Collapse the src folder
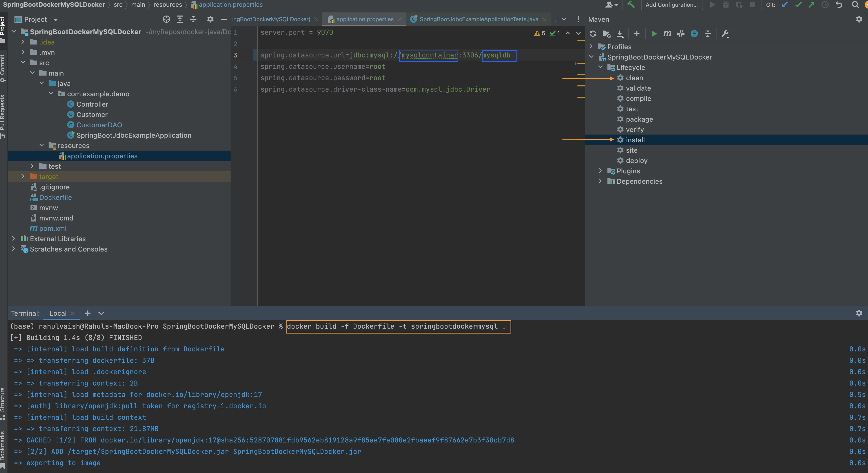This screenshot has height=473, width=868. click(x=22, y=62)
